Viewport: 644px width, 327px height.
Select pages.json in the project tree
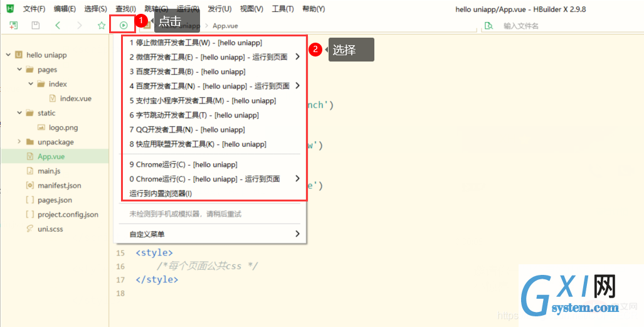point(55,200)
